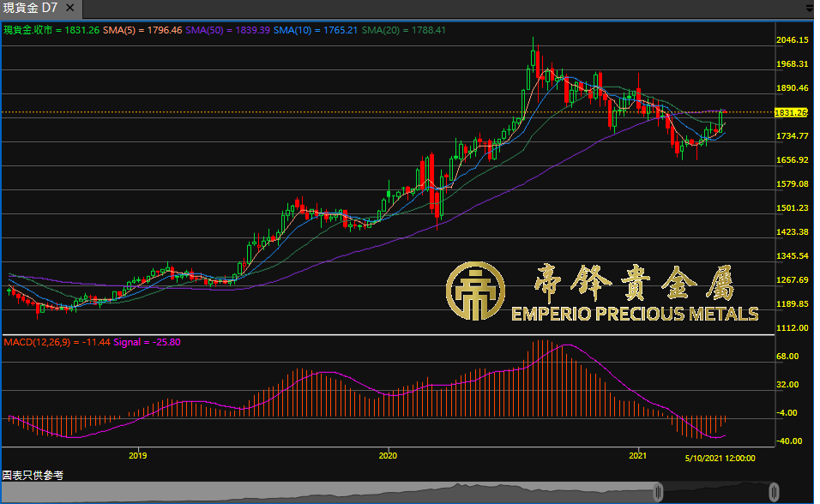Click the 圖表只供參考 disclaimer text
Screen dimensions: 820x504
(33, 475)
